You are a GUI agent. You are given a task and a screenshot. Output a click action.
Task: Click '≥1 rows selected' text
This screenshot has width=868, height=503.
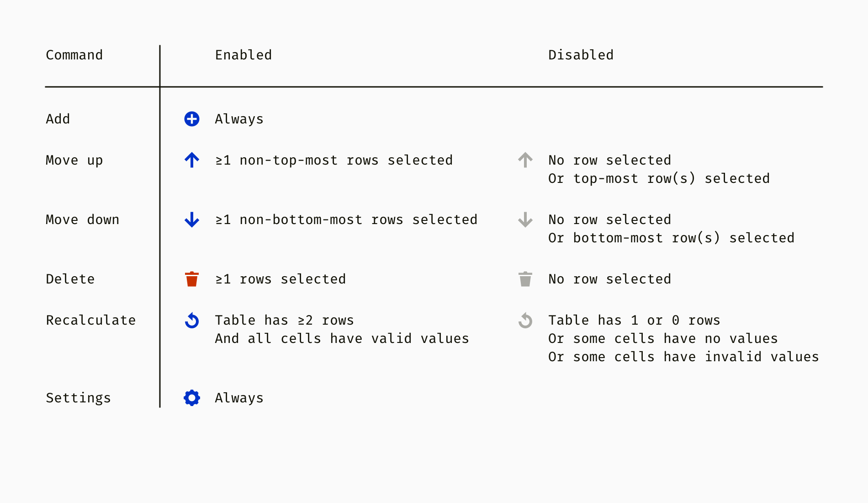tap(281, 279)
